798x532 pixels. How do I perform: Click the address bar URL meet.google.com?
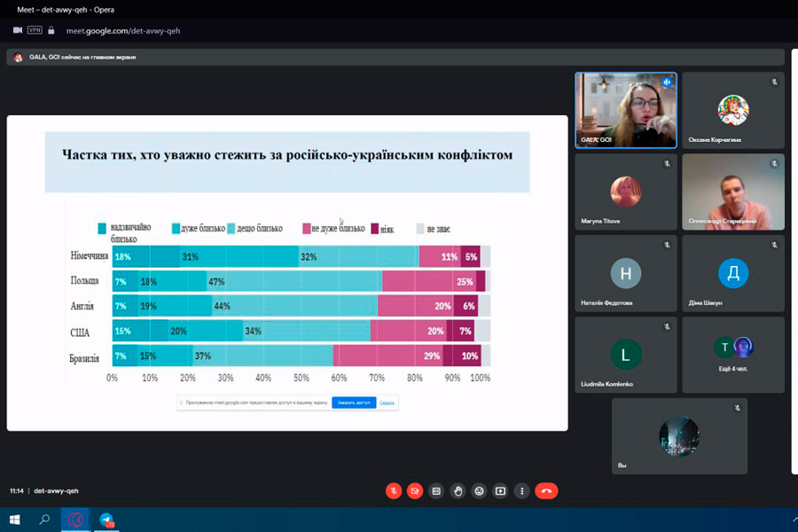(123, 30)
